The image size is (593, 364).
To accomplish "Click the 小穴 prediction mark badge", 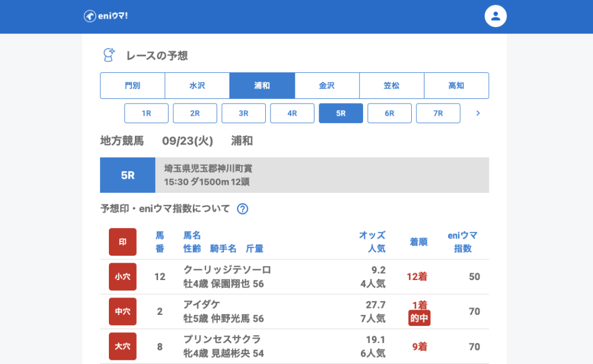I will 123,277.
